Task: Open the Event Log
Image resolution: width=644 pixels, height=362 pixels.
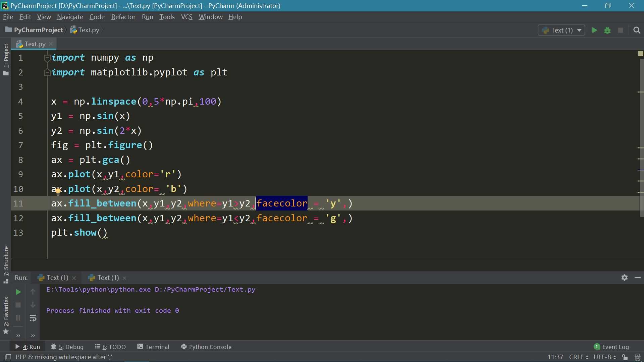Action: [x=611, y=347]
